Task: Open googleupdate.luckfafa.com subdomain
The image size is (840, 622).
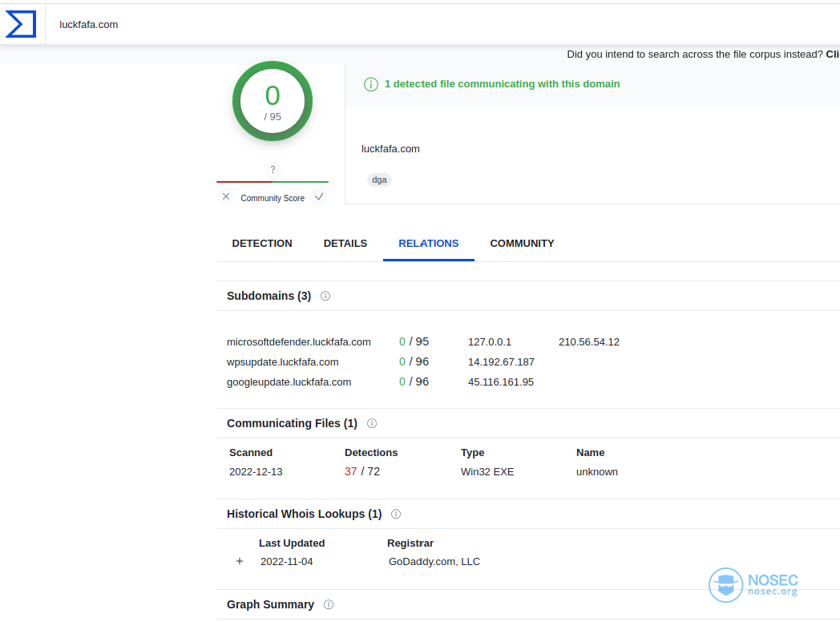Action: coord(289,382)
